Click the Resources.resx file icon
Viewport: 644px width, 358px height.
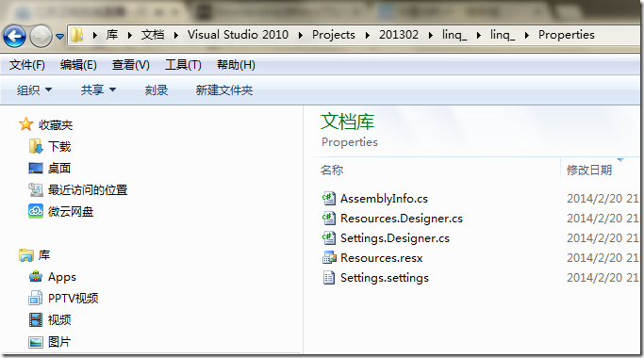coord(329,257)
